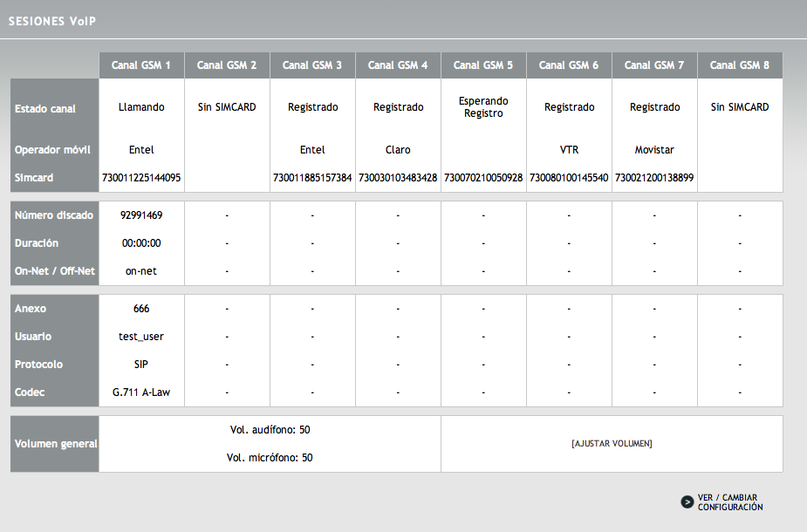The image size is (807, 532).
Task: Click the Anexo row label
Action: [31, 308]
